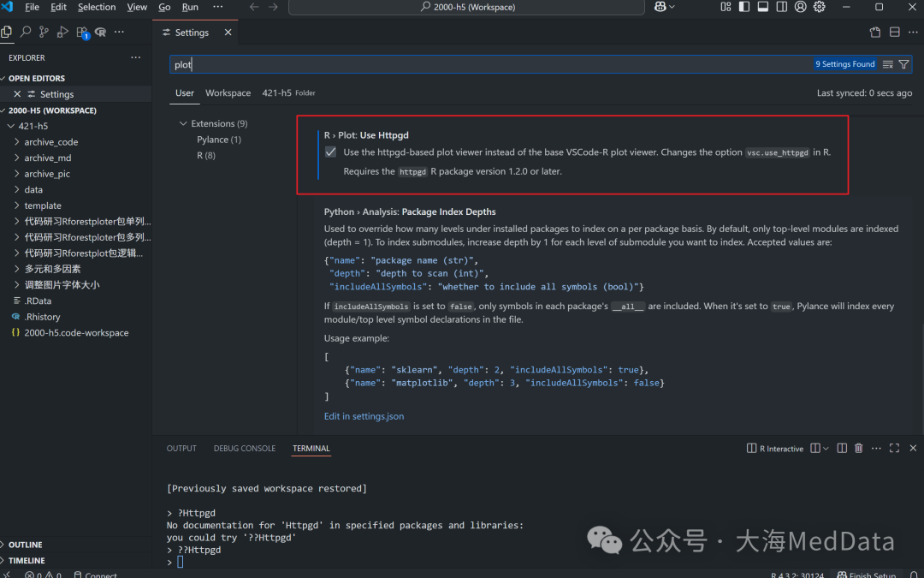Switch to the Workspace settings tab
The height and width of the screenshot is (578, 924).
(228, 92)
